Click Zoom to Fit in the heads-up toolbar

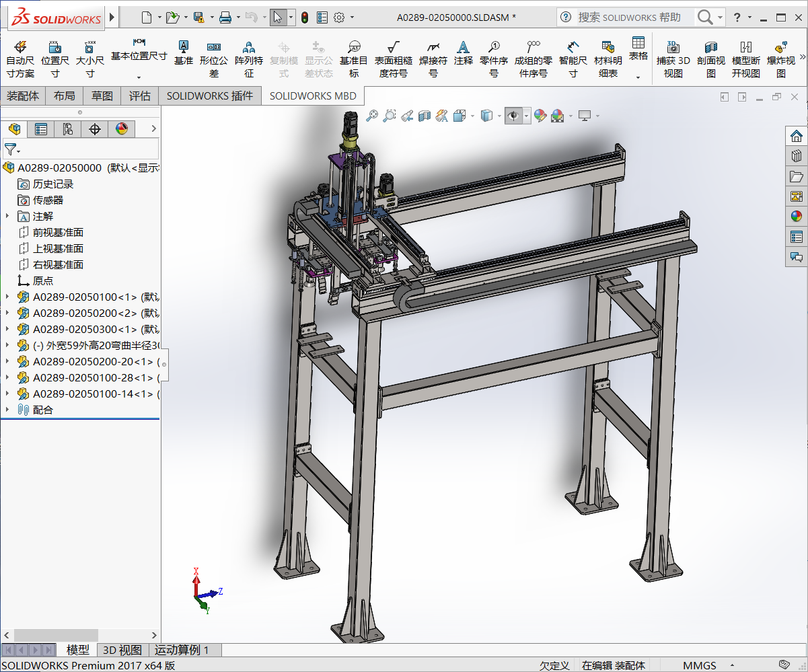(x=373, y=115)
